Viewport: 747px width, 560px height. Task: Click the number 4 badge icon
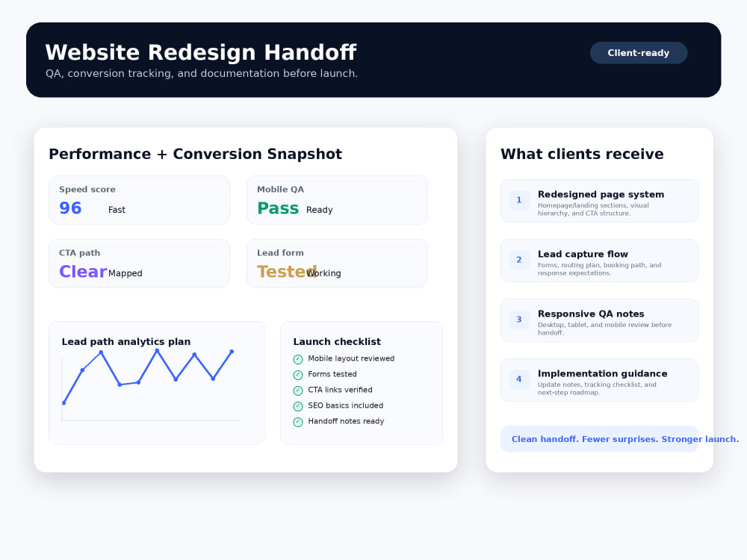(x=519, y=379)
